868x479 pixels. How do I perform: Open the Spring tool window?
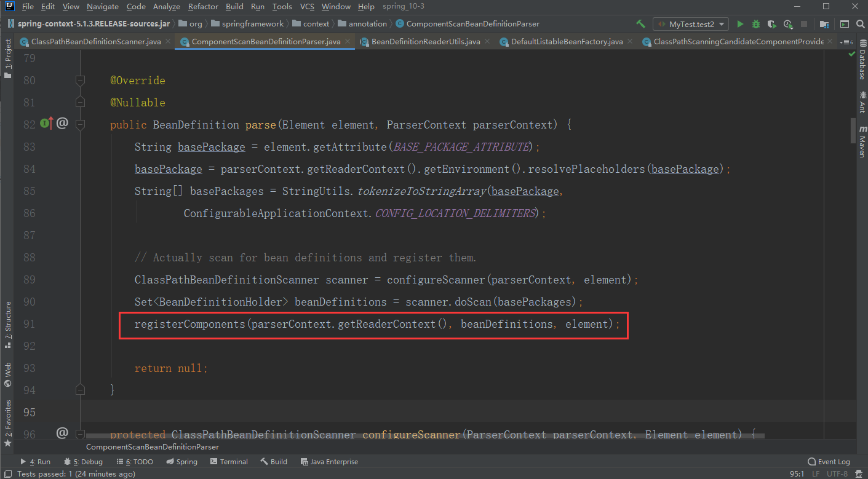(x=181, y=462)
